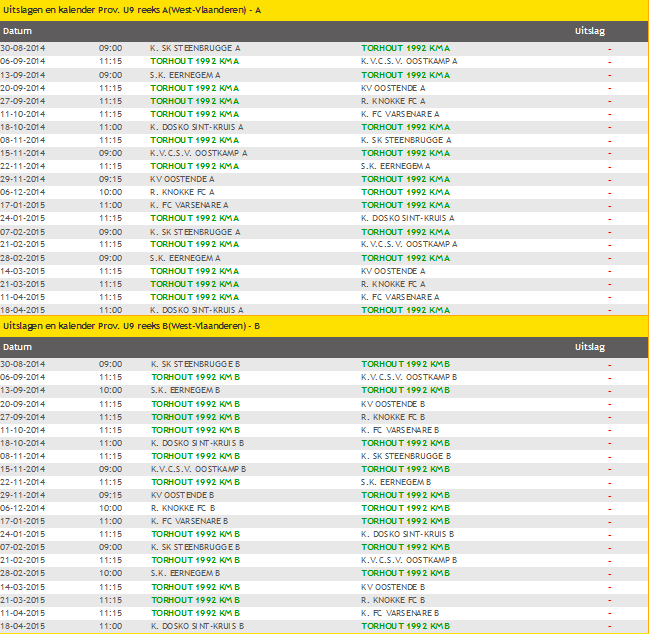
Task: Click the Datum header in reeks A table
Action: pyautogui.click(x=17, y=31)
